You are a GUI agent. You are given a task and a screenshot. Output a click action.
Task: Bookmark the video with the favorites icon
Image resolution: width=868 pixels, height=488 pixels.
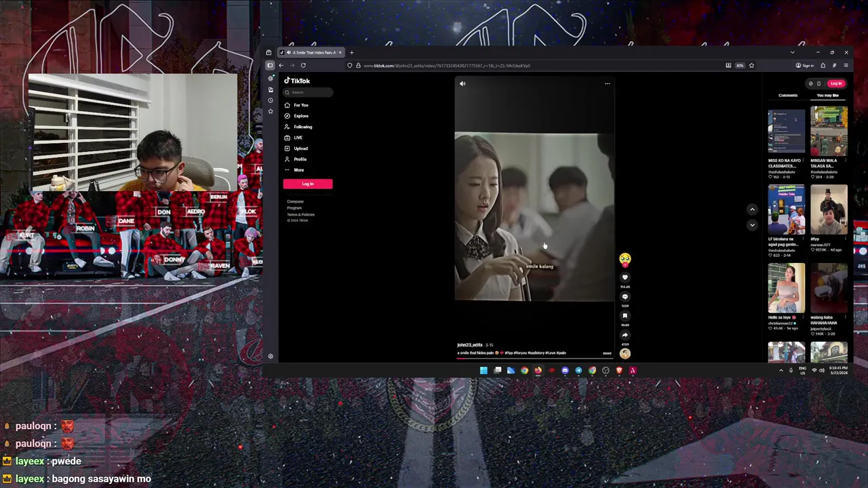pyautogui.click(x=625, y=316)
